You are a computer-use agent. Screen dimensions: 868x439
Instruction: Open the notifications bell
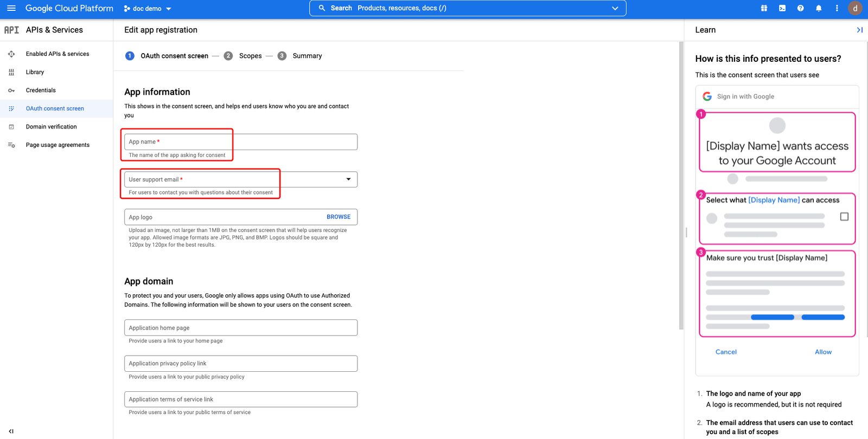pyautogui.click(x=819, y=8)
